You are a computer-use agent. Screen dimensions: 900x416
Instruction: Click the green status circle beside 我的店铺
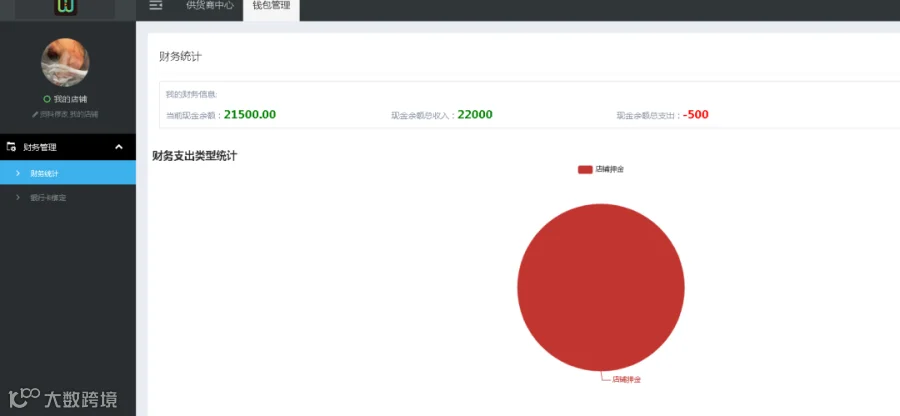47,99
